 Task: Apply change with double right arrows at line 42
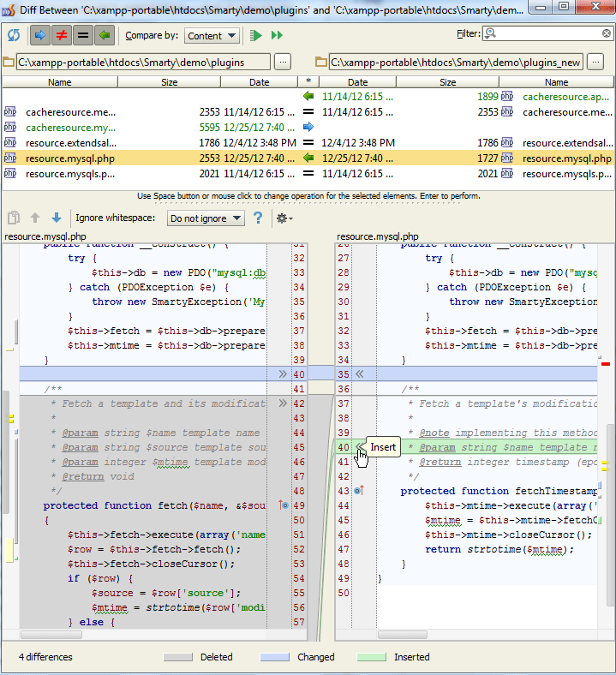283,403
